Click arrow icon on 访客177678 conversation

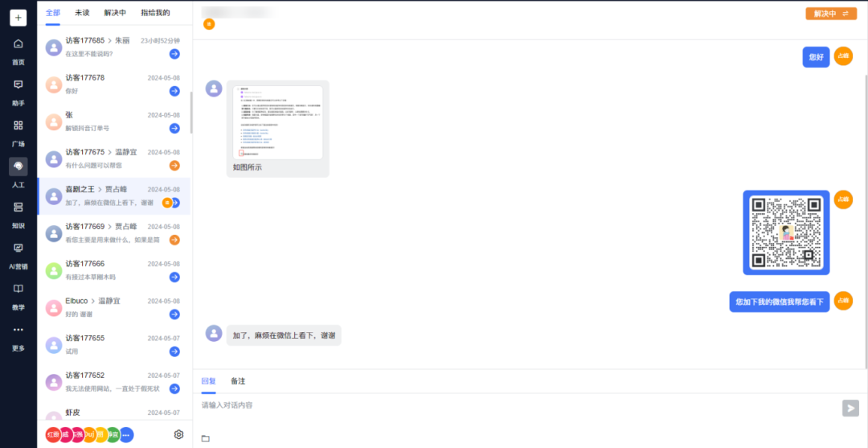coord(174,91)
